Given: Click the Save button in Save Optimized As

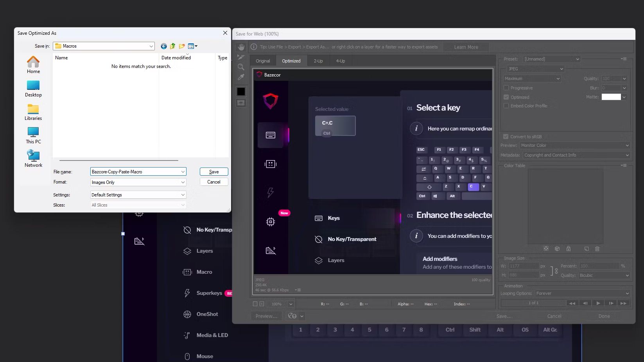Looking at the screenshot, I should pos(213,171).
